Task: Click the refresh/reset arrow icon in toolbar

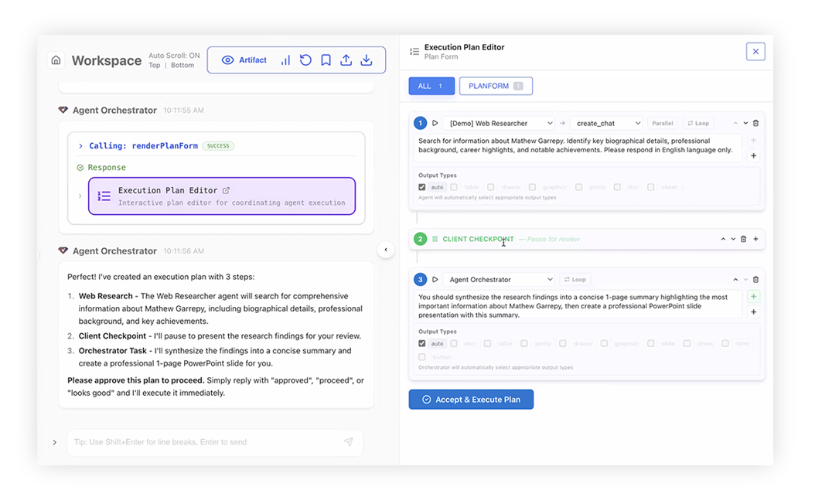Action: click(x=305, y=60)
